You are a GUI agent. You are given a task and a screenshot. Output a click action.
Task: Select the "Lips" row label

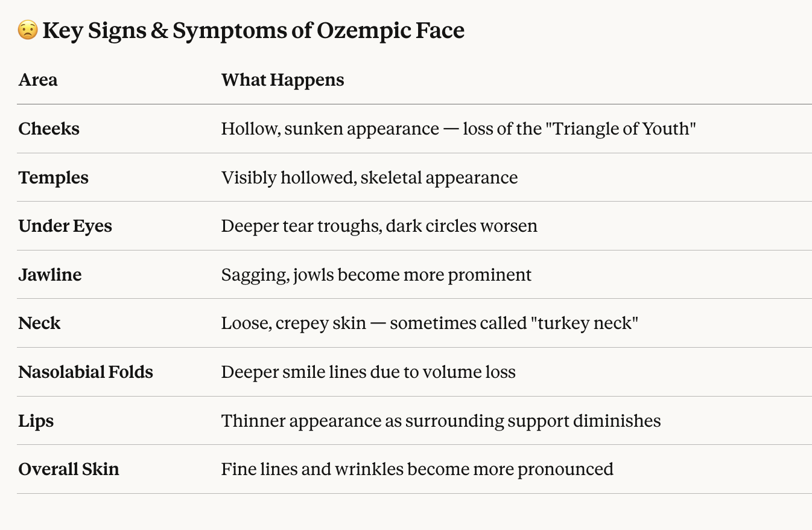(36, 421)
